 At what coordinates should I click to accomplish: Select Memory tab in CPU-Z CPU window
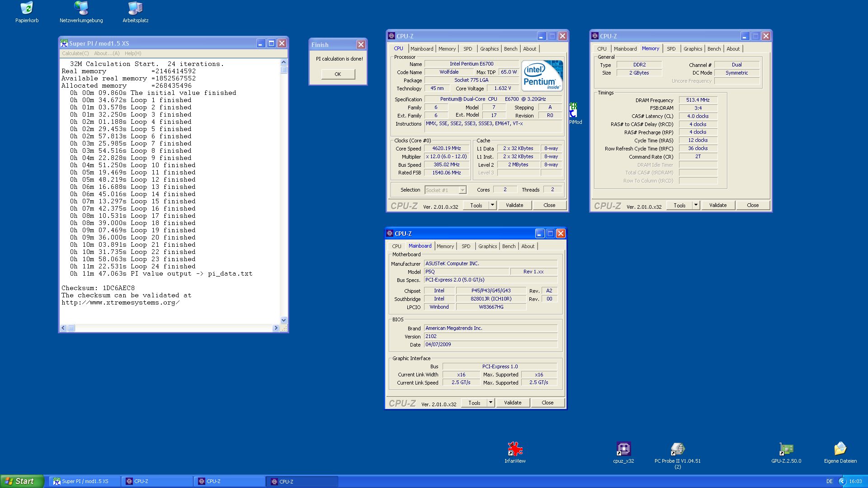[447, 49]
